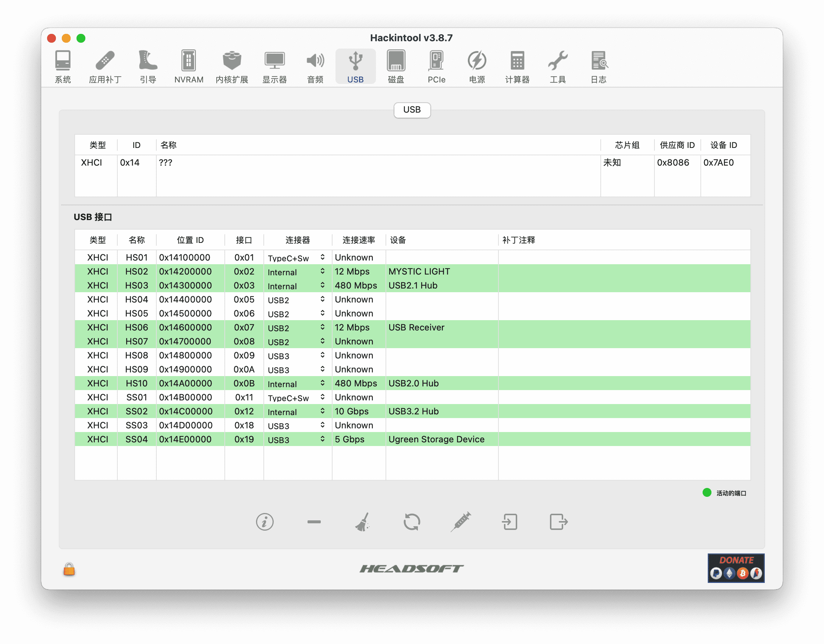Select the XHCI 0x14 controller row
This screenshot has width=824, height=644.
(412, 163)
